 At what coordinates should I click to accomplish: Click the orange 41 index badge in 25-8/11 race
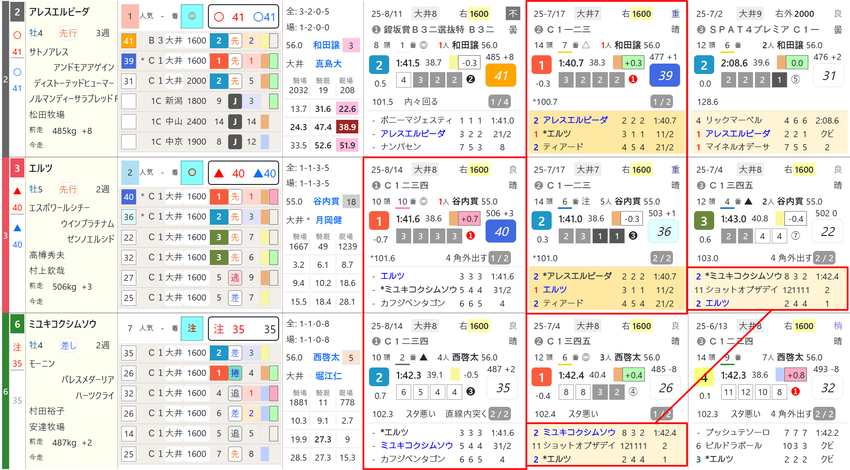pos(500,75)
